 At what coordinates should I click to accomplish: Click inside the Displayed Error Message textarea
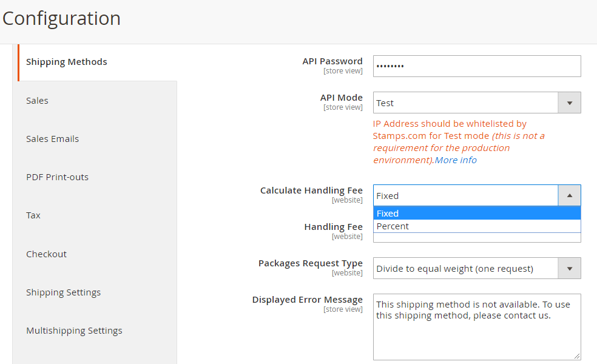pyautogui.click(x=476, y=334)
